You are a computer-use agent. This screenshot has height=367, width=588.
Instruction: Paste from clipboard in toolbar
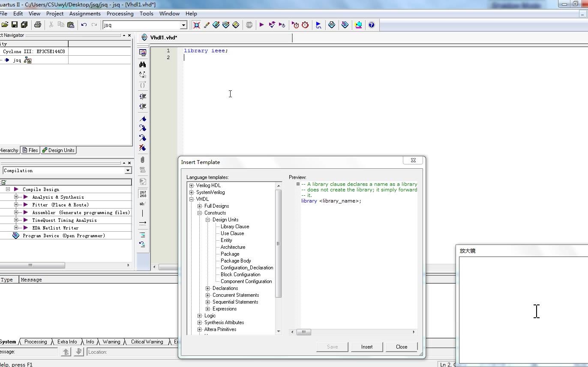71,25
